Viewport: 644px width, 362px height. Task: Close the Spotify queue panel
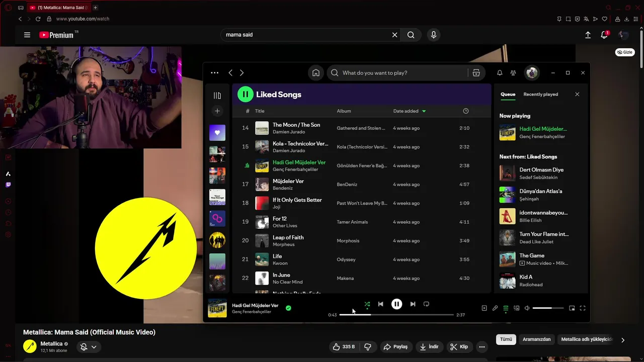pos(577,95)
